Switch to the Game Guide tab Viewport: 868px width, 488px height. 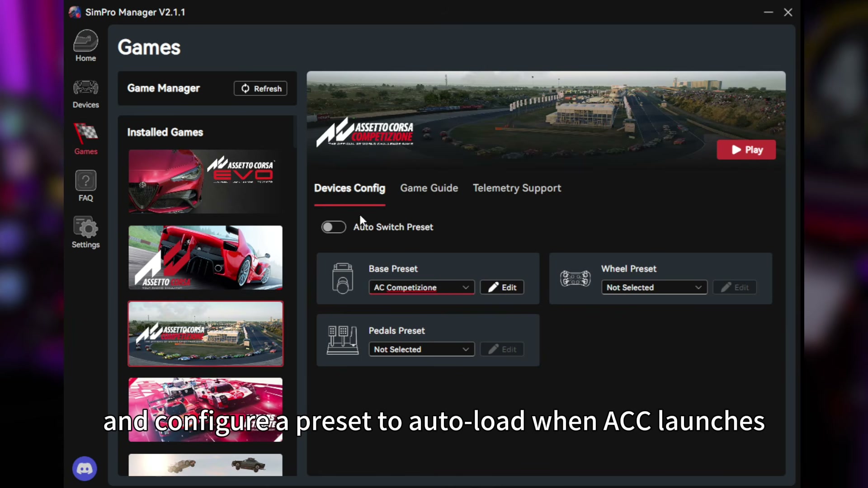429,188
